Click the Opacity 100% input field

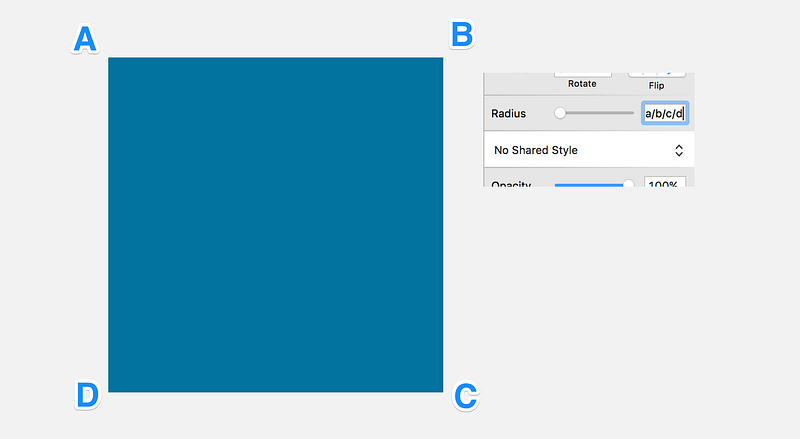[x=665, y=182]
